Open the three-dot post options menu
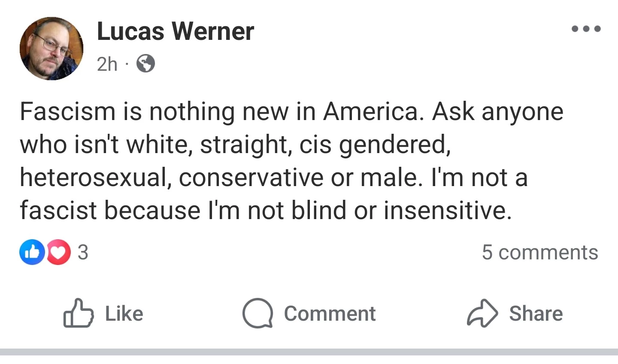 pos(586,29)
